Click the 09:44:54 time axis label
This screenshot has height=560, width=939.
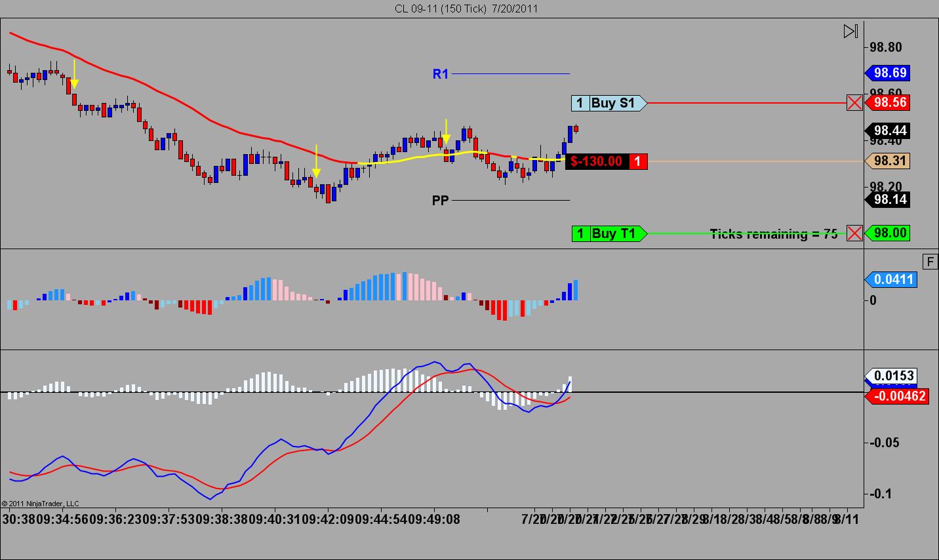(381, 519)
